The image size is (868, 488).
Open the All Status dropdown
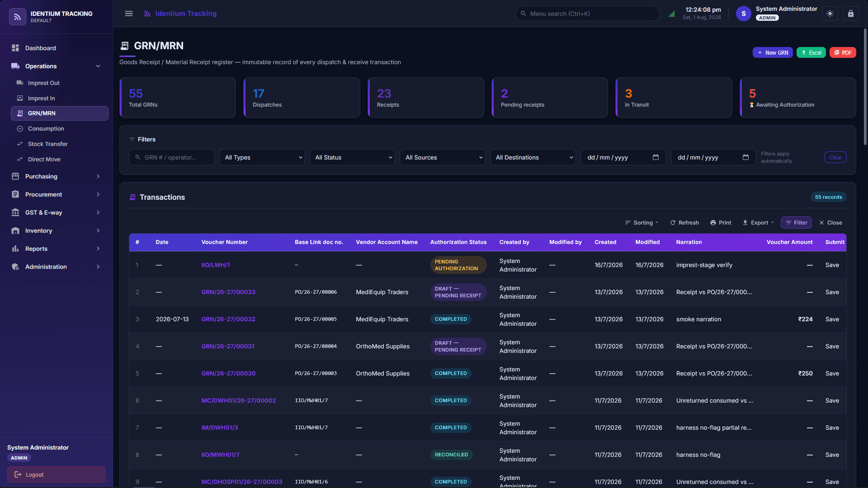click(x=352, y=157)
